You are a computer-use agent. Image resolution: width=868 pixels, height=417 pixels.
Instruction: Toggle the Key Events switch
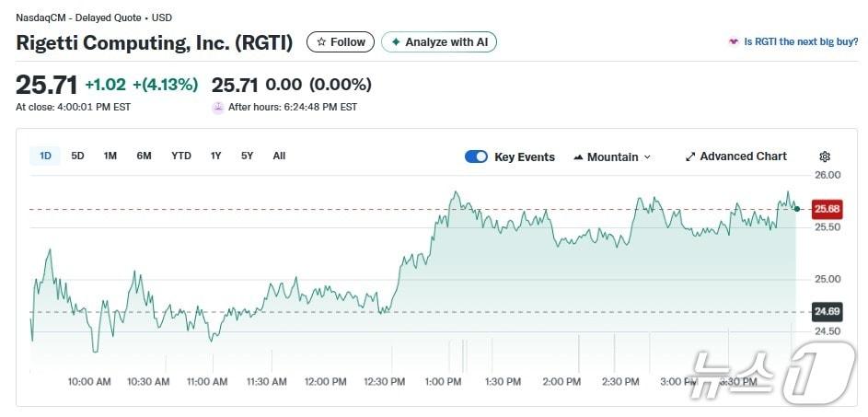click(476, 156)
